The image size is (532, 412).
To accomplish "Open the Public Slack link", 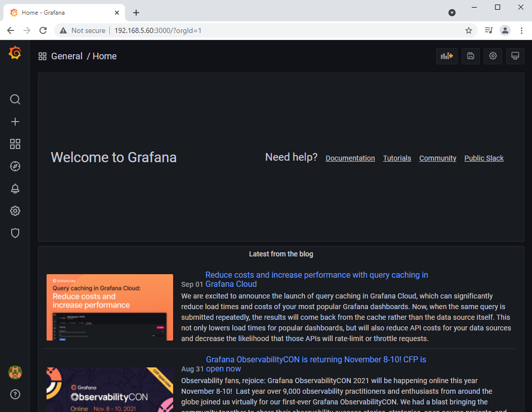I will tap(484, 158).
